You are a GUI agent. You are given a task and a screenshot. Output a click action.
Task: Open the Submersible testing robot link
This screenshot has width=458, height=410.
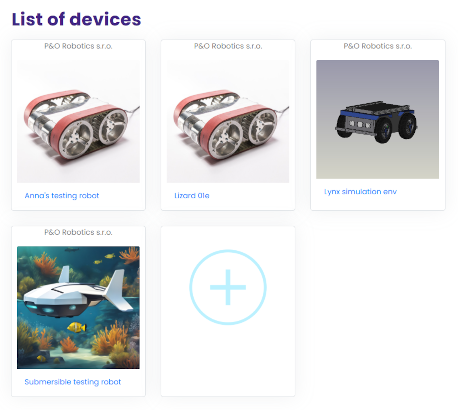(x=73, y=382)
